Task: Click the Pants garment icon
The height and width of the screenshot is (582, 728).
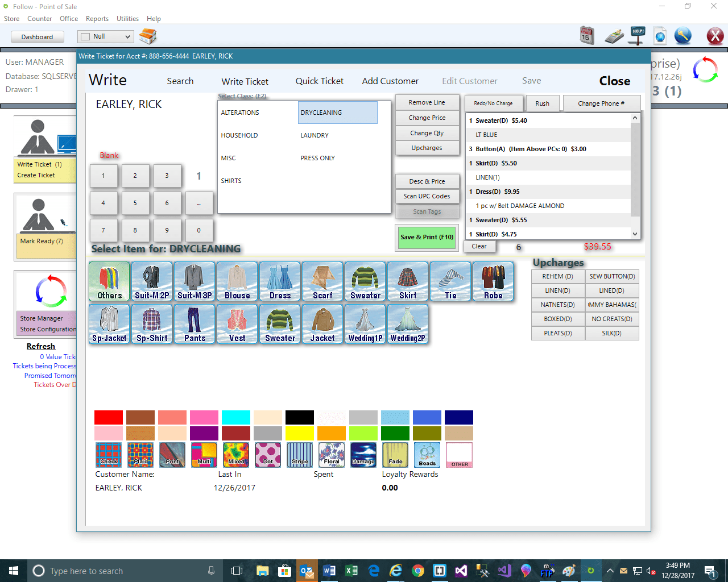Action: 195,324
